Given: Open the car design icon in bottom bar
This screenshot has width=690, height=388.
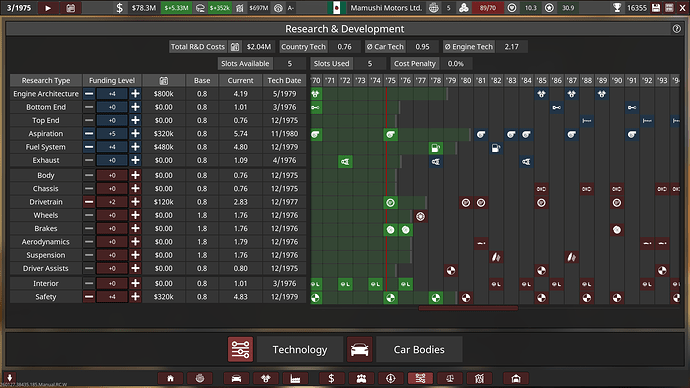Looking at the screenshot, I should click(236, 378).
